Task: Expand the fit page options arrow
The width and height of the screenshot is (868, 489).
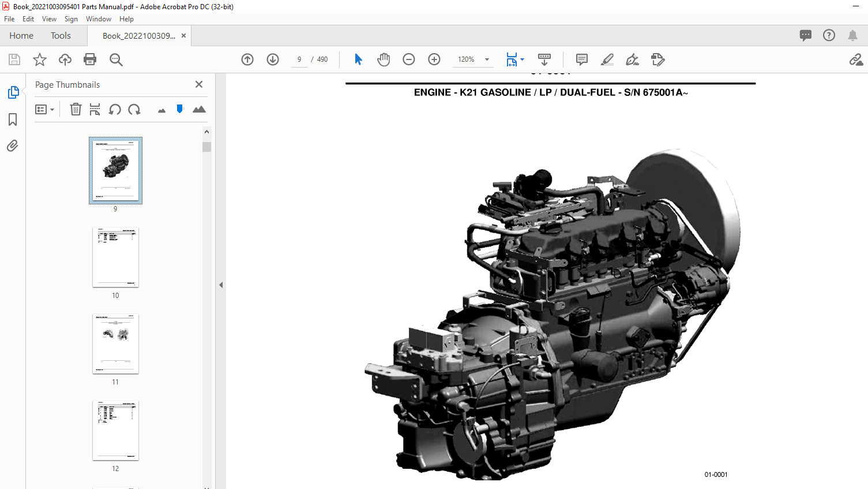Action: pyautogui.click(x=523, y=59)
